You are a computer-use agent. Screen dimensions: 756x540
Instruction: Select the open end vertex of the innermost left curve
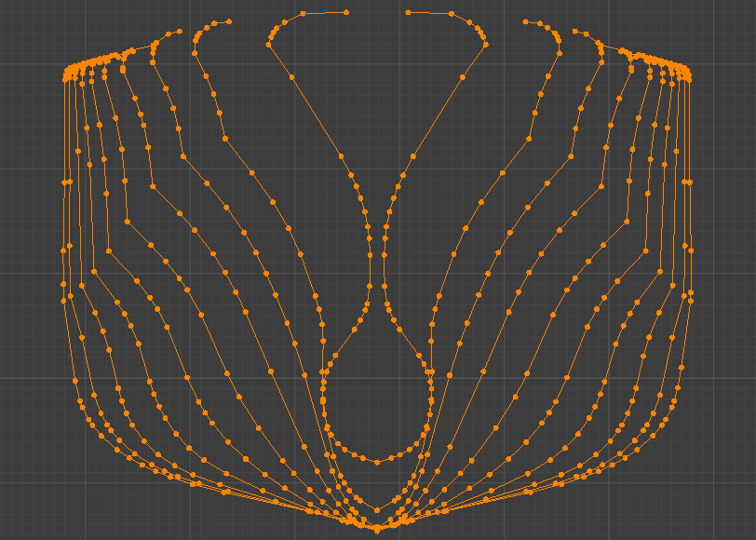pos(346,12)
